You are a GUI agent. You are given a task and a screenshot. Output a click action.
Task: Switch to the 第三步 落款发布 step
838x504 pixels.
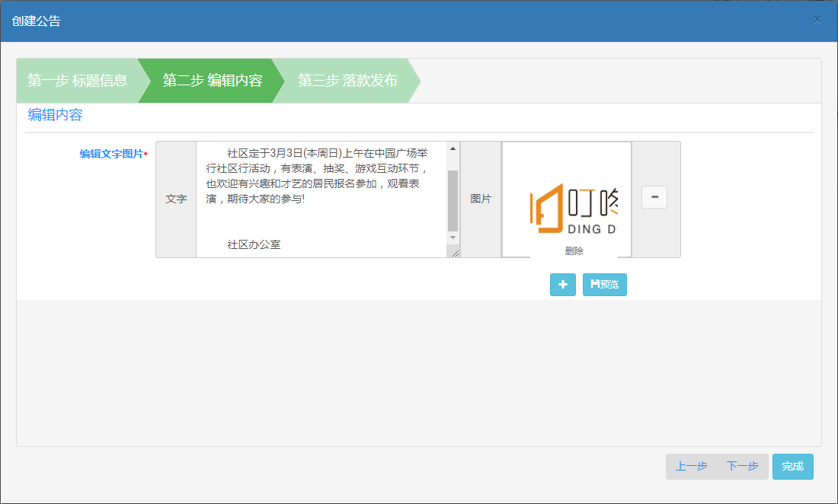point(347,81)
